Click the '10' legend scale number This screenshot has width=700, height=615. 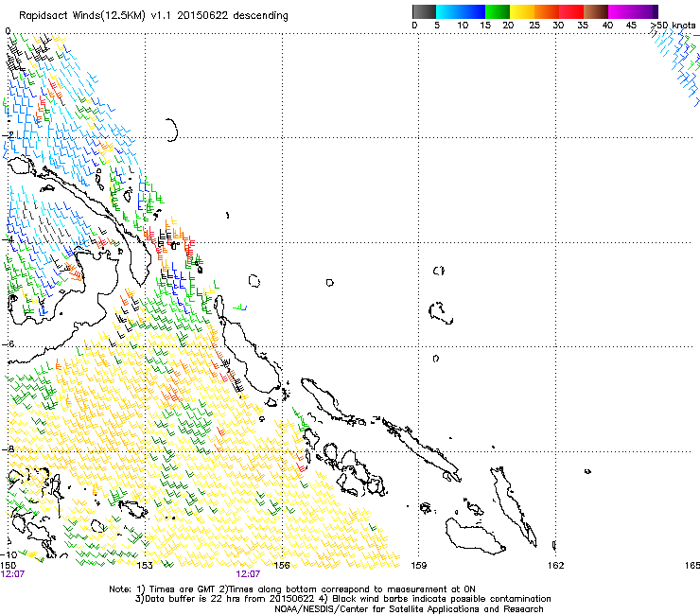click(x=463, y=26)
